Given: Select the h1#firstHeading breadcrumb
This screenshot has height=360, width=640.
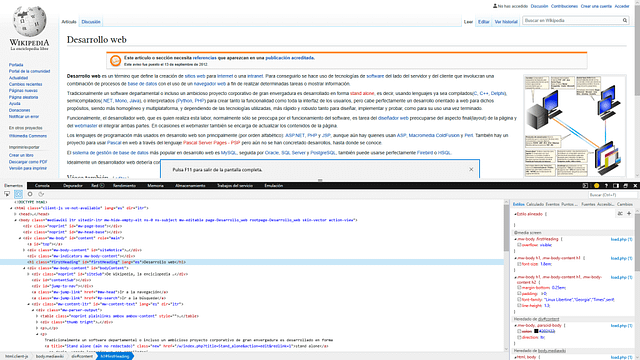Looking at the screenshot, I should [116, 356].
